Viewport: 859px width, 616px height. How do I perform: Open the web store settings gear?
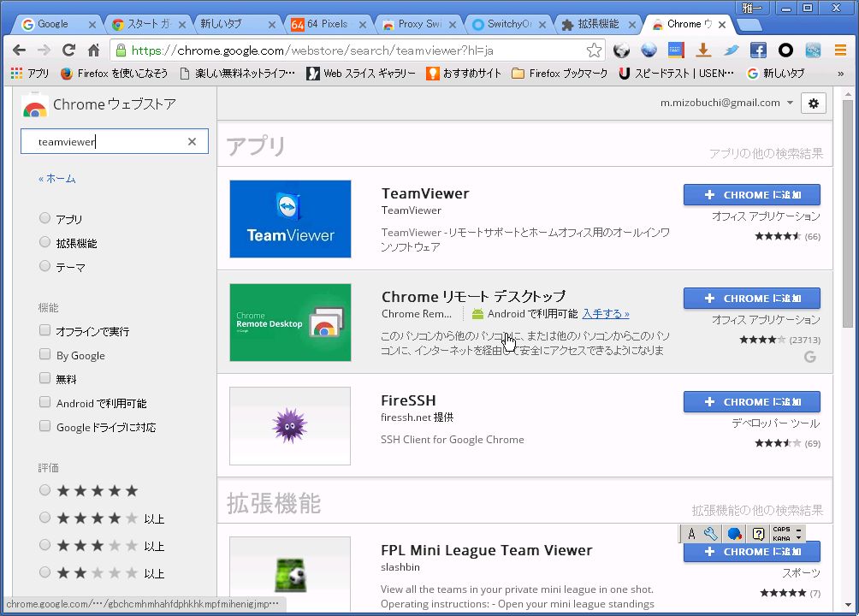click(813, 103)
